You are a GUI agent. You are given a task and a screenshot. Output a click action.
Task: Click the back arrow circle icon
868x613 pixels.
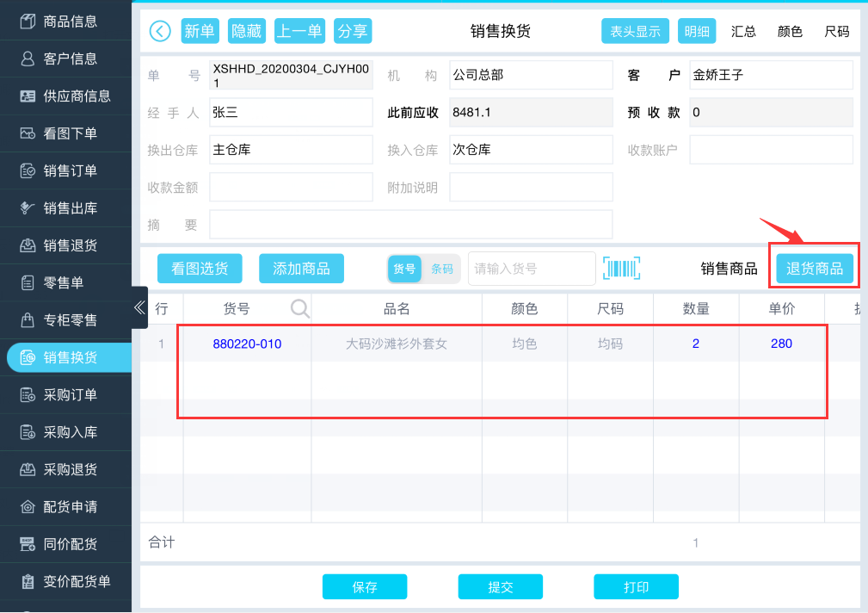(160, 31)
